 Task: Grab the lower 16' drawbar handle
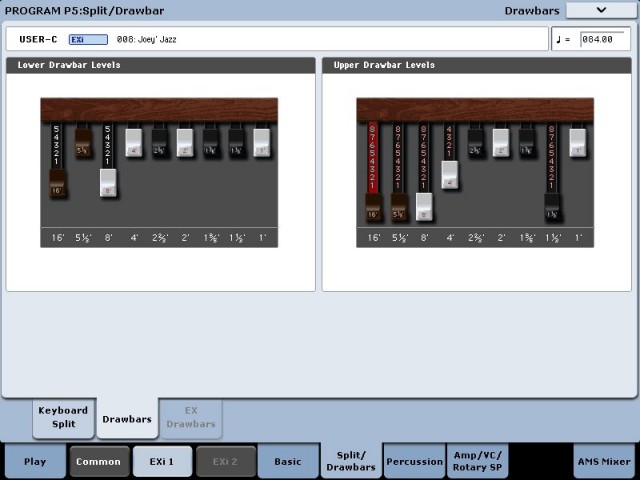59,183
